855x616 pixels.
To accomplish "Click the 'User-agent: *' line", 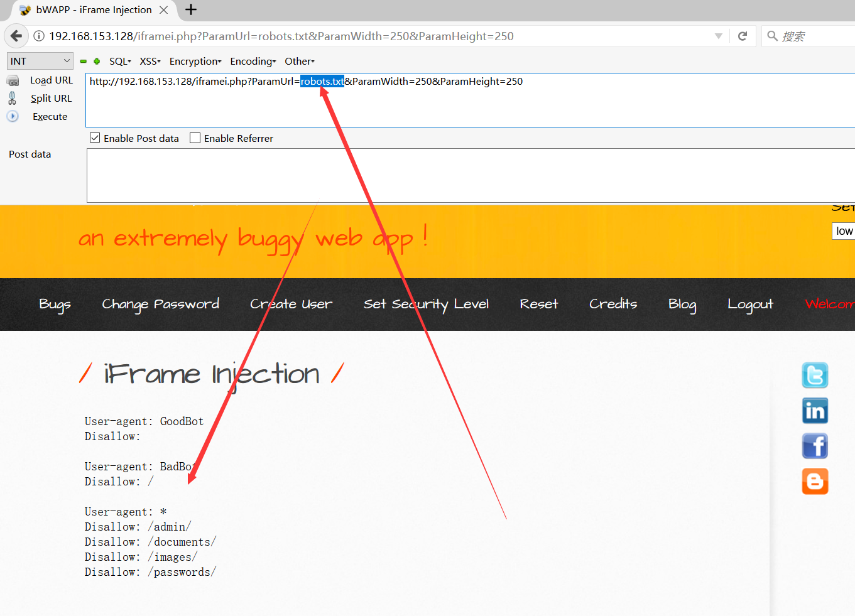I will pos(126,512).
